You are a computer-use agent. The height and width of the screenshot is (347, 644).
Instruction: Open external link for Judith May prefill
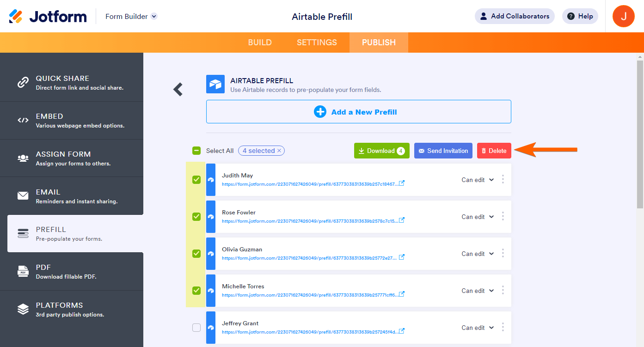(402, 183)
